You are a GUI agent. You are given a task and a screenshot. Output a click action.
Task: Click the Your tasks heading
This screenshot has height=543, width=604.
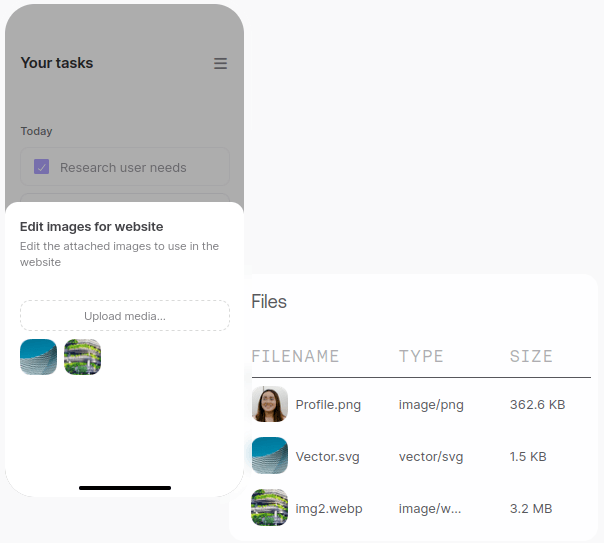[57, 63]
